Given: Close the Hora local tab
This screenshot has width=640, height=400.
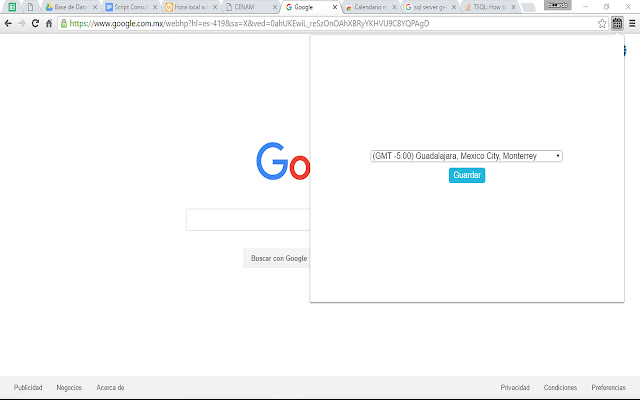Looking at the screenshot, I should [215, 7].
